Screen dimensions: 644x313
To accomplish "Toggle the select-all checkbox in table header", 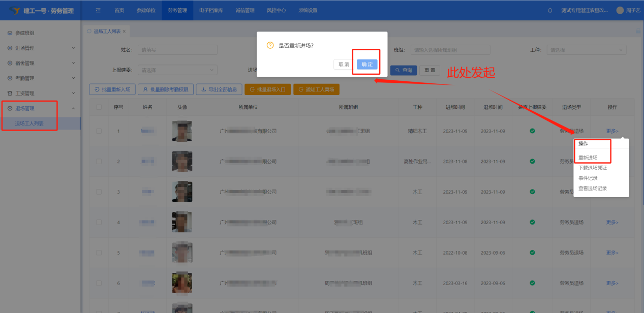I will tap(99, 107).
